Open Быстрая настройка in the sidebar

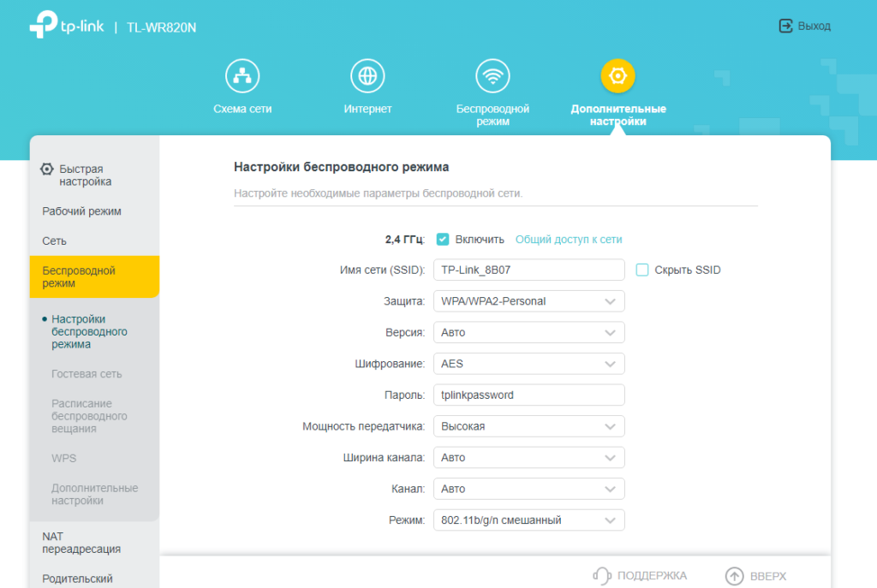tap(85, 175)
